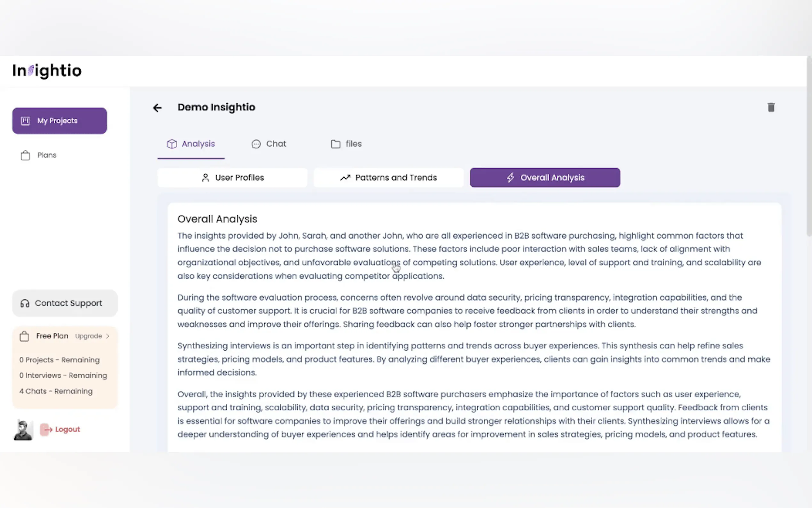Image resolution: width=812 pixels, height=508 pixels.
Task: Delete the project via the trash icon
Action: pos(771,107)
